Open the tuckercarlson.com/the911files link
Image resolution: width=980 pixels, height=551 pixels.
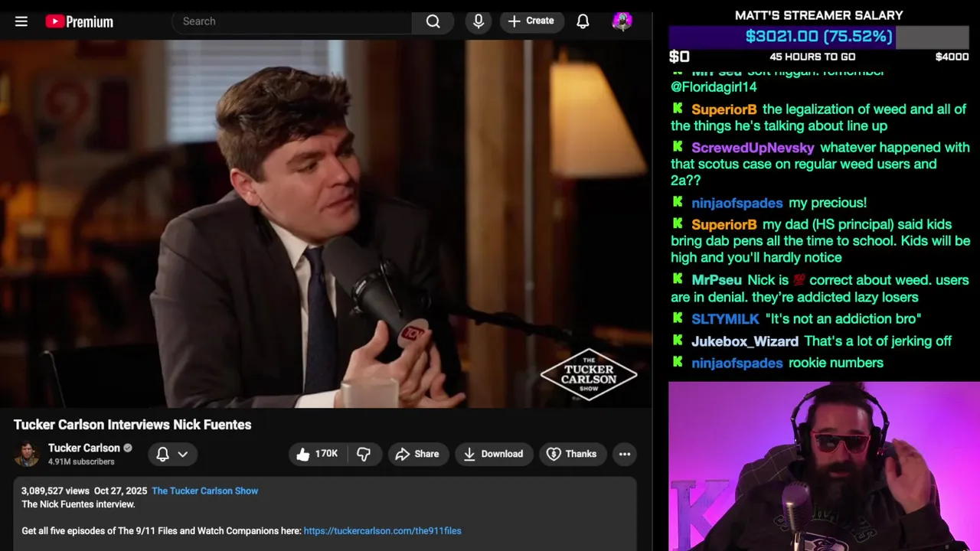(382, 530)
